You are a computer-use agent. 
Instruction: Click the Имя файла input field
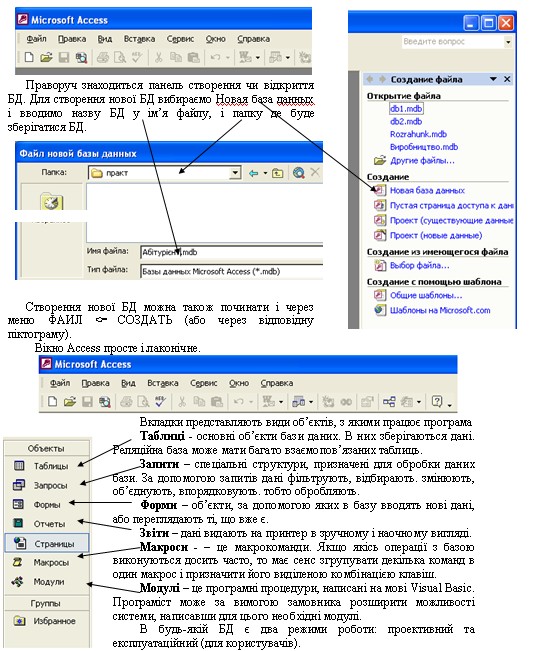tap(231, 252)
